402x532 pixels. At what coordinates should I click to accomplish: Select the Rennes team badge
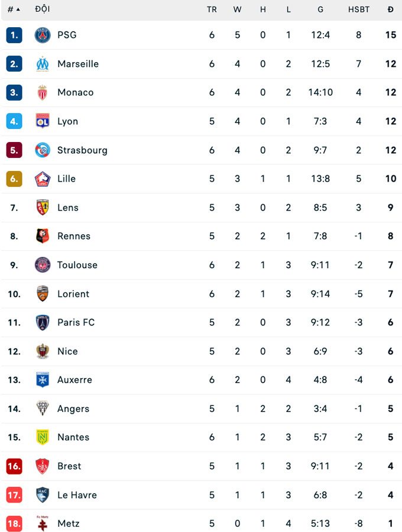click(x=43, y=236)
